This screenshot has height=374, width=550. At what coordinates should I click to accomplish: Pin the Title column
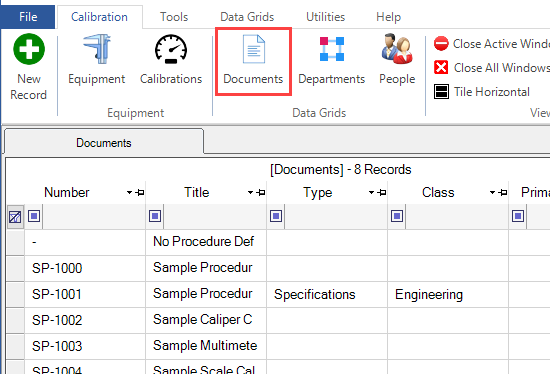point(261,192)
